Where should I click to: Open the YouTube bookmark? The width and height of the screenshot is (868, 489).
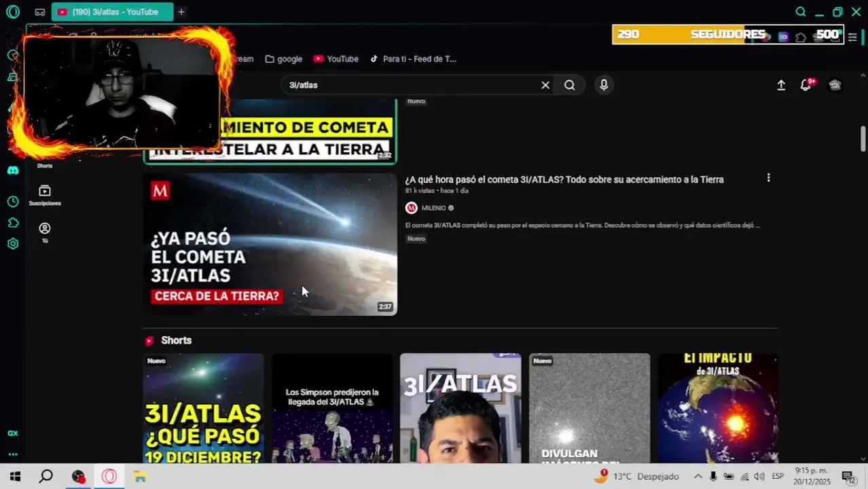pos(336,59)
